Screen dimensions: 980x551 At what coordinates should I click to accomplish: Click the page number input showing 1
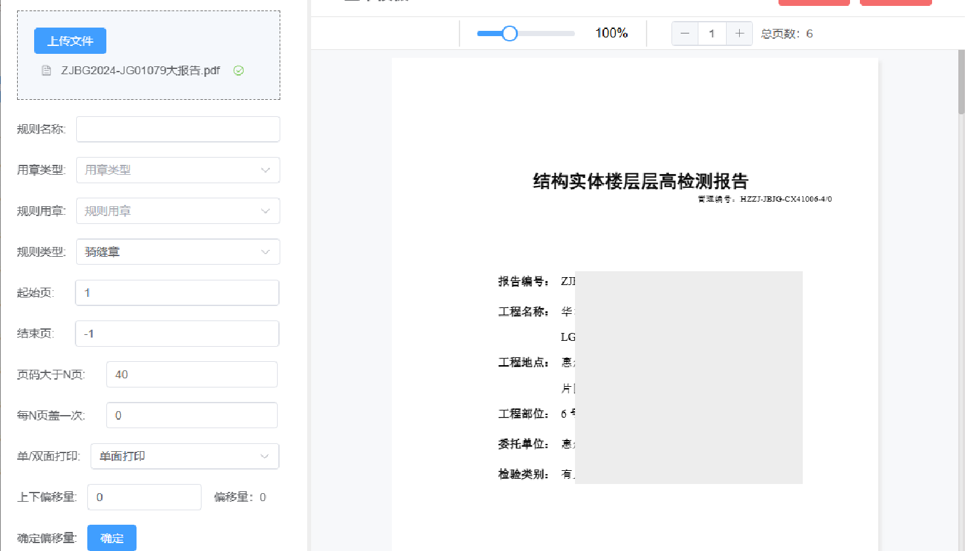coord(712,33)
